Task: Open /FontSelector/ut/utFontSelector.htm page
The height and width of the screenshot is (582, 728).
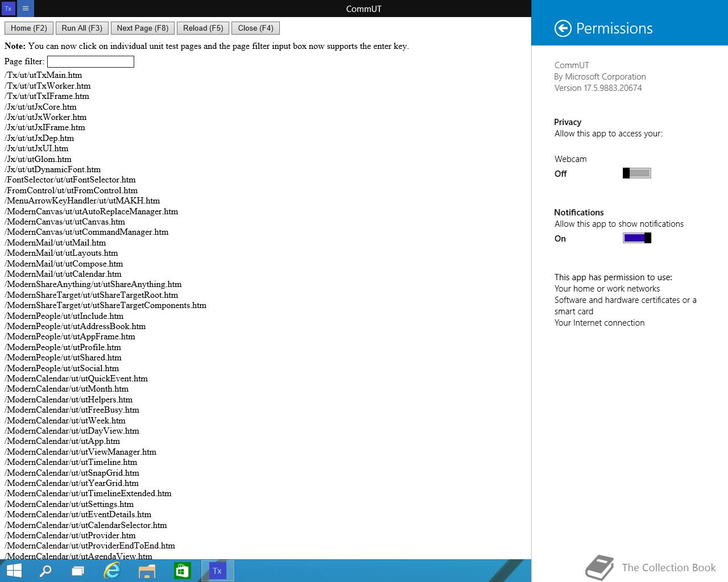Action: [x=70, y=180]
